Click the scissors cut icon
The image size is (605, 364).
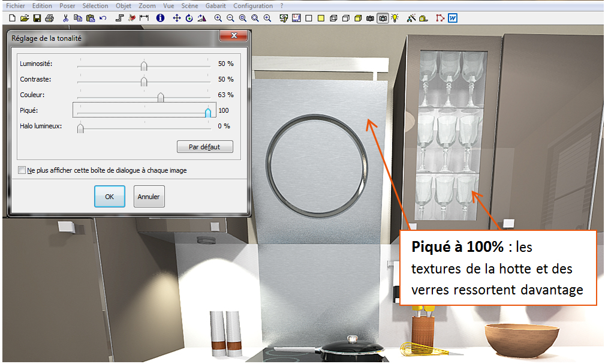point(65,18)
